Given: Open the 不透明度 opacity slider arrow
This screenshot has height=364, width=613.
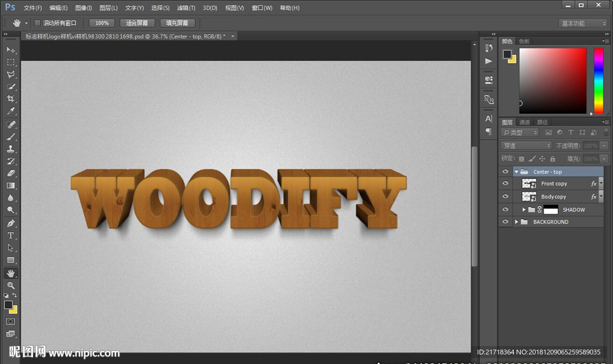Looking at the screenshot, I should coord(604,145).
